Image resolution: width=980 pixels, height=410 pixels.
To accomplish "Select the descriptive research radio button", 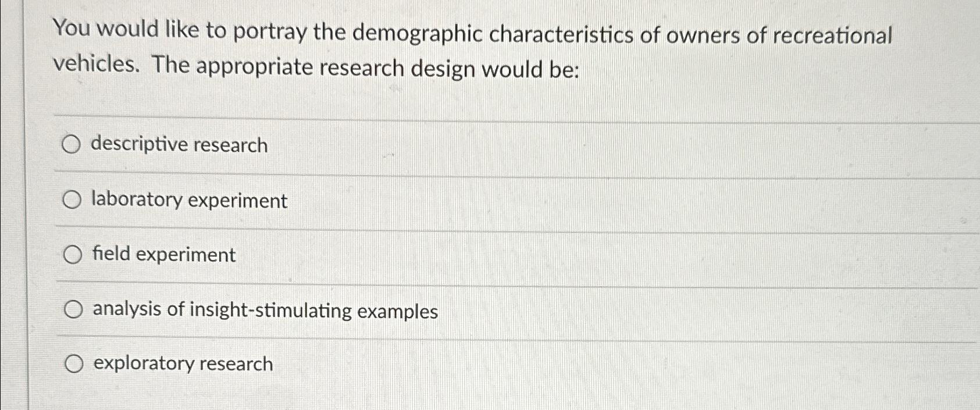I will pos(72,144).
